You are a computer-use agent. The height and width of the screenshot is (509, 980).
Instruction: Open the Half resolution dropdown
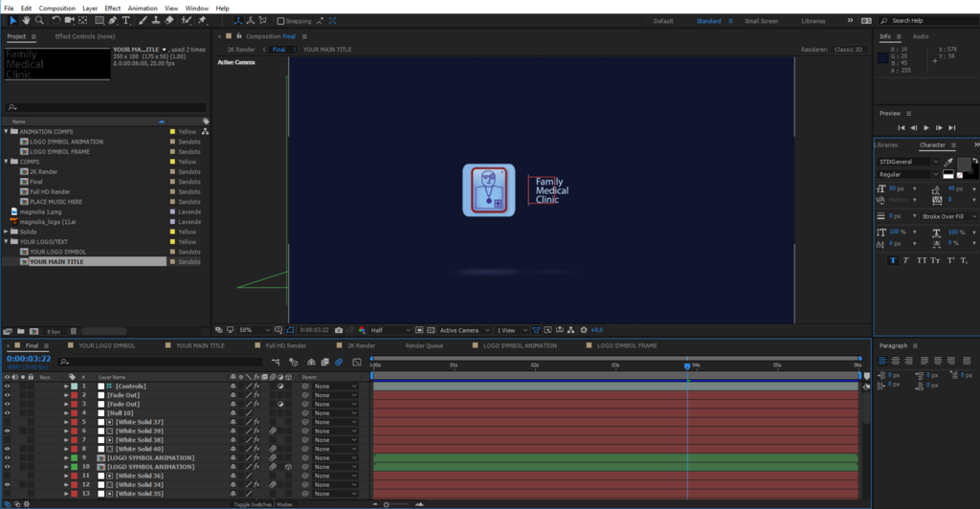(390, 330)
